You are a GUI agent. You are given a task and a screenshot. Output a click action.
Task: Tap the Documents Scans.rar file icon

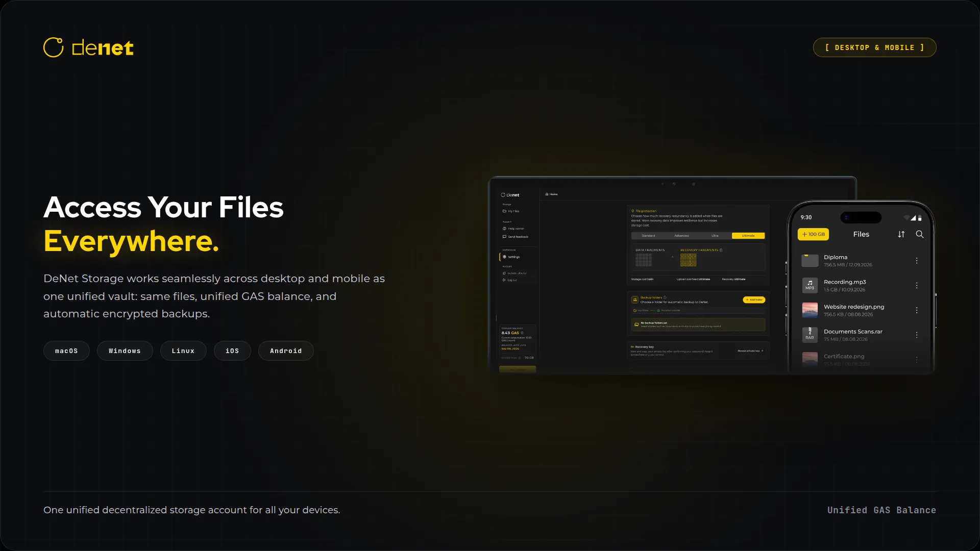pos(810,335)
